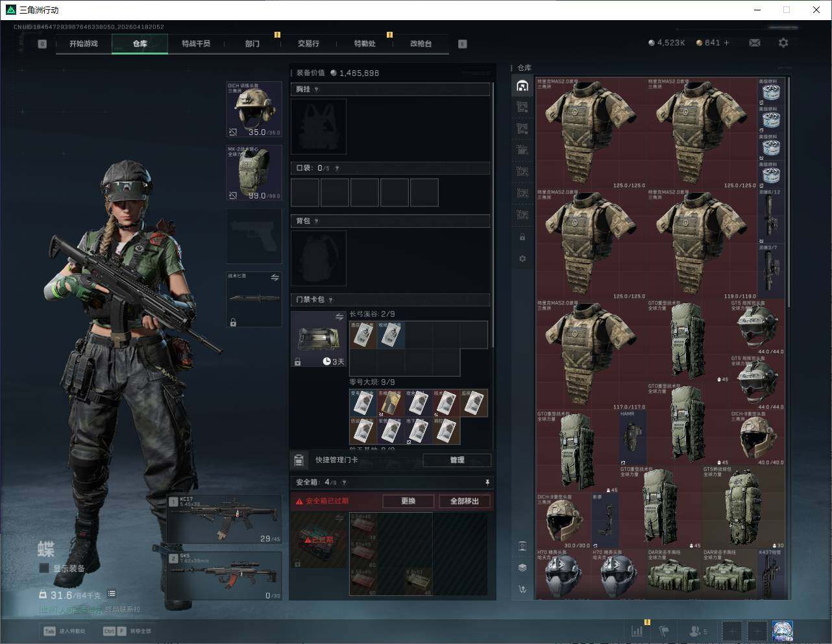The height and width of the screenshot is (644, 832).
Task: Go to the 开始游戏 tab
Action: tap(84, 43)
